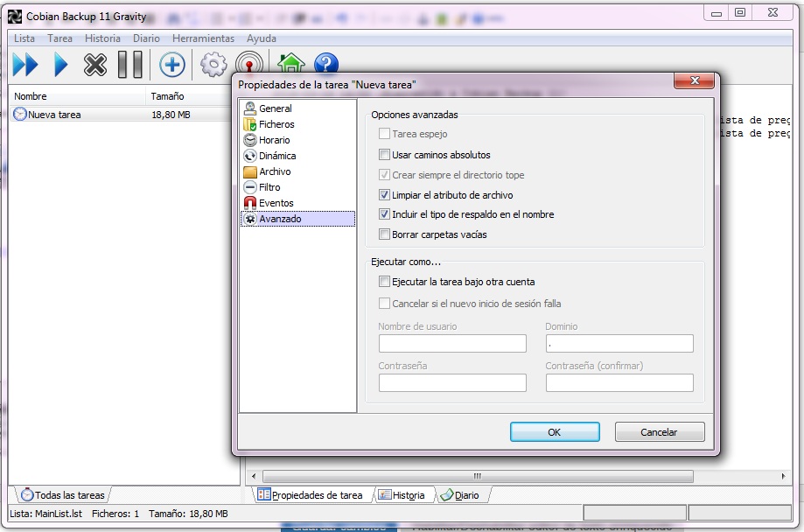Click the abort backup X icon
804x532 pixels.
95,65
